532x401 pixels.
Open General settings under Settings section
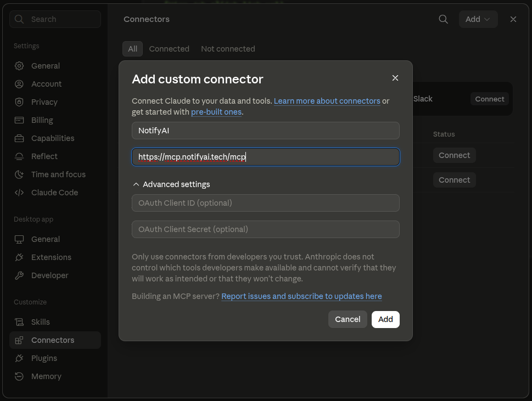(55, 66)
